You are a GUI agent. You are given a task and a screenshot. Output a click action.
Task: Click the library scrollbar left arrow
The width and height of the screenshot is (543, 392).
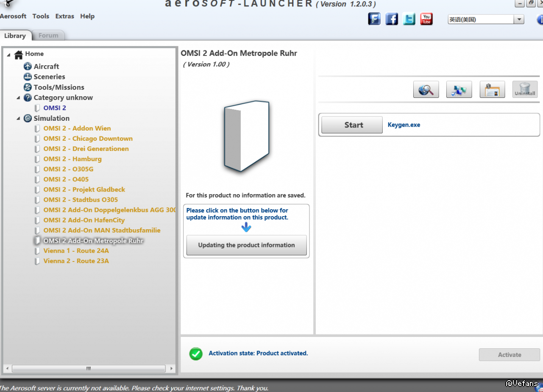click(x=7, y=368)
